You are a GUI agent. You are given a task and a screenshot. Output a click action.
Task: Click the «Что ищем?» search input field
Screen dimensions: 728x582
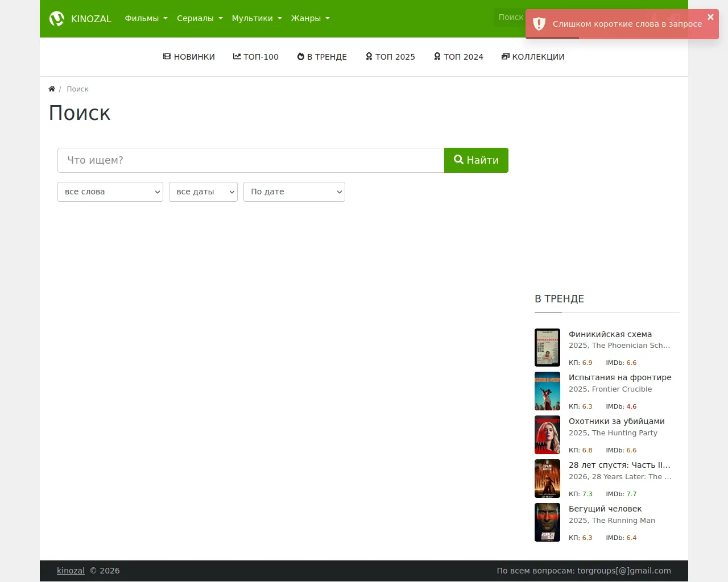[250, 160]
